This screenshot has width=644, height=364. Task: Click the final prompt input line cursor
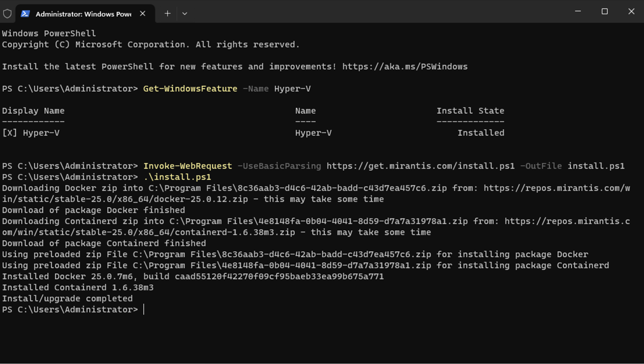tap(144, 309)
